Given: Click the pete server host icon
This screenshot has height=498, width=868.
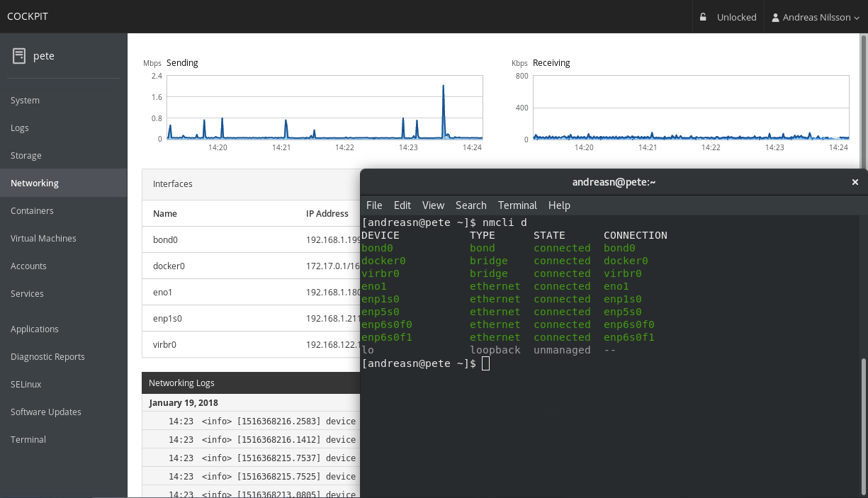Looking at the screenshot, I should pyautogui.click(x=19, y=56).
